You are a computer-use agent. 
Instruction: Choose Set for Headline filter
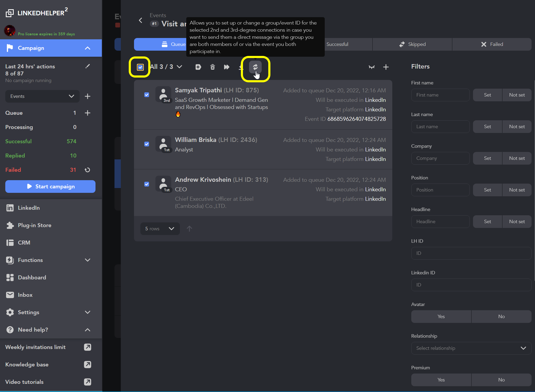click(x=488, y=222)
